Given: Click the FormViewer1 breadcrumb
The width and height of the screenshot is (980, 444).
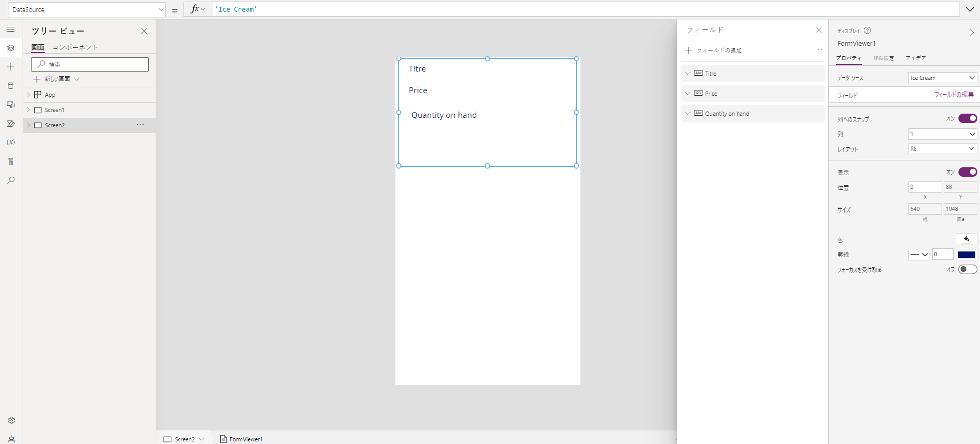Looking at the screenshot, I should point(241,439).
